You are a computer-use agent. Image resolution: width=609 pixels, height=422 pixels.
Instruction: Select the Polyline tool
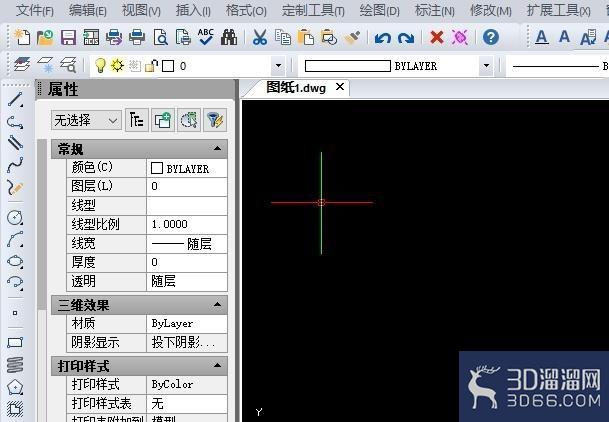[15, 122]
